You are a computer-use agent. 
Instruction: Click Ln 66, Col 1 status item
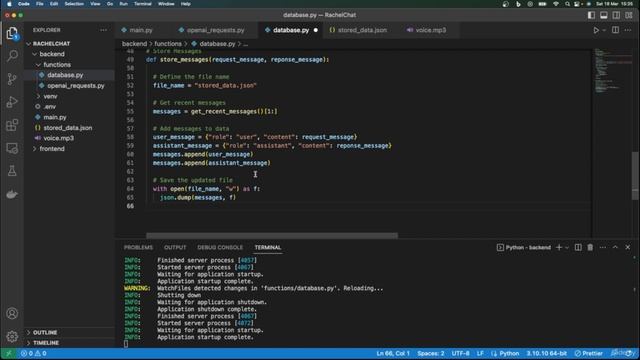pyautogui.click(x=393, y=353)
